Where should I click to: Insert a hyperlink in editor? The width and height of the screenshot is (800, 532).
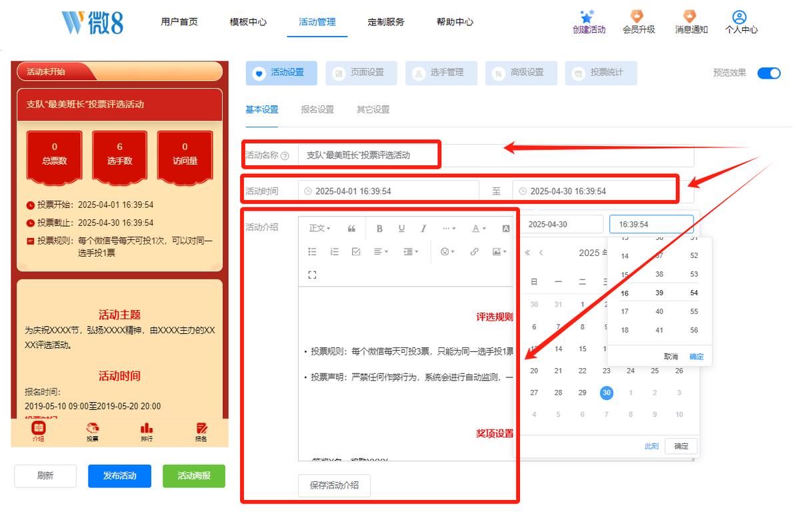tap(475, 251)
